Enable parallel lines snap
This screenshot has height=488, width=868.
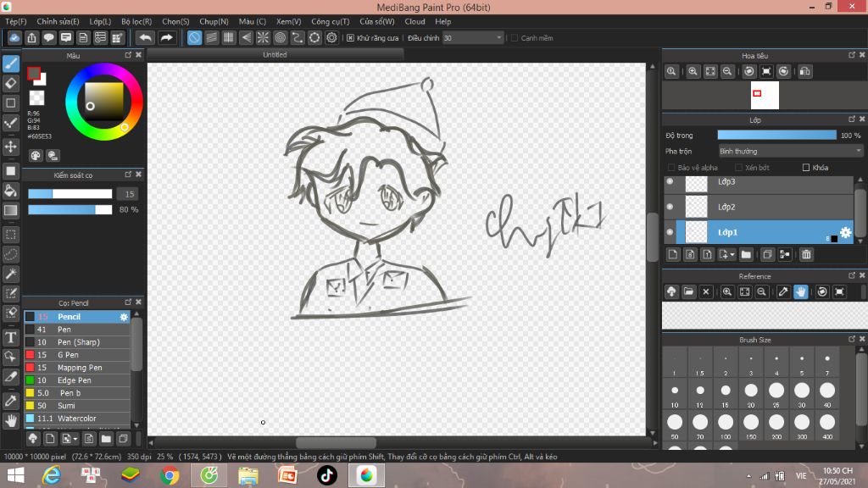click(211, 37)
